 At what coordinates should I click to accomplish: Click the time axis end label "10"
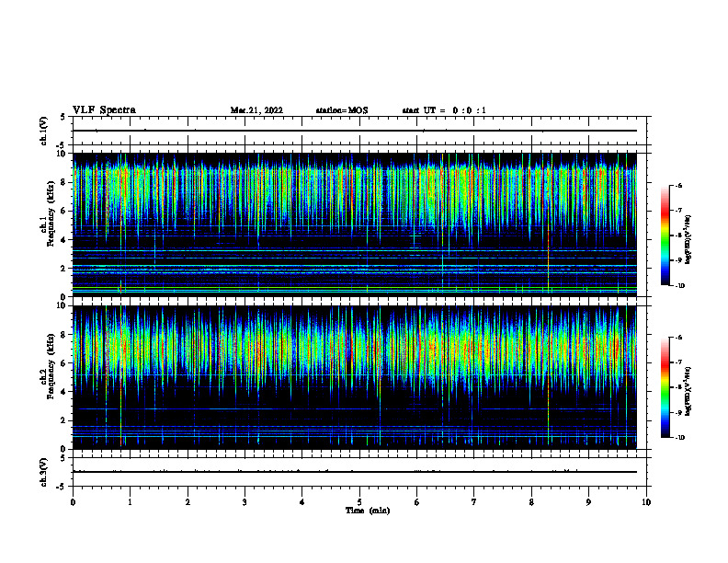[x=646, y=502]
